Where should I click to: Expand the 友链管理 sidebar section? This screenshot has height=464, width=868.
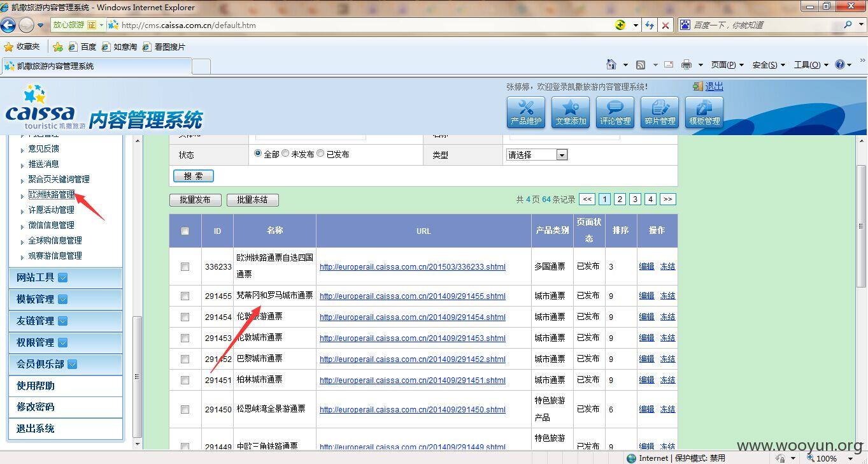pos(62,321)
